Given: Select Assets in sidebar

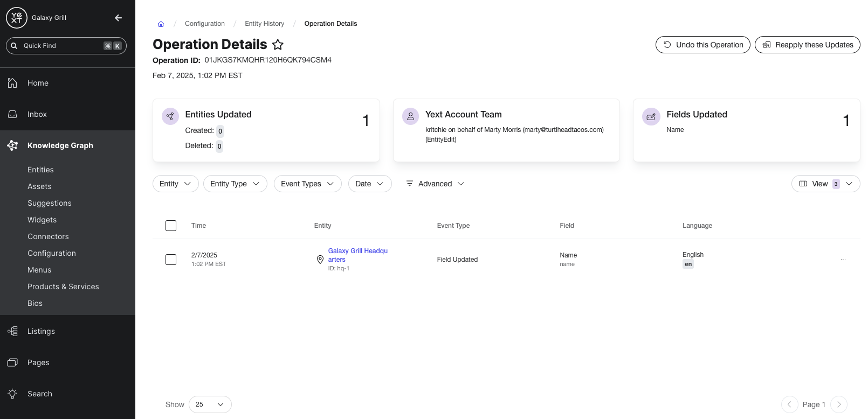Looking at the screenshot, I should [x=39, y=186].
